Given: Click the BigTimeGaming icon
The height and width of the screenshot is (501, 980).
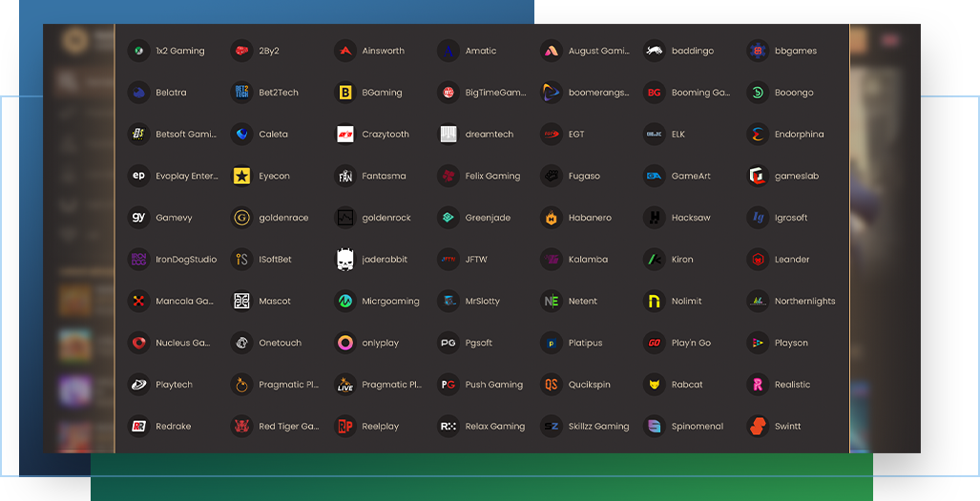Looking at the screenshot, I should [448, 93].
